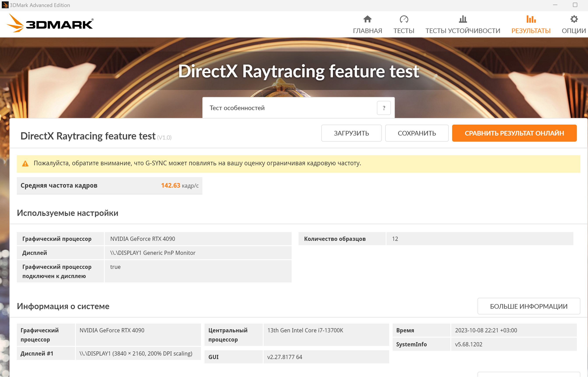
Task: Minimize the 3DMark window
Action: (555, 5)
